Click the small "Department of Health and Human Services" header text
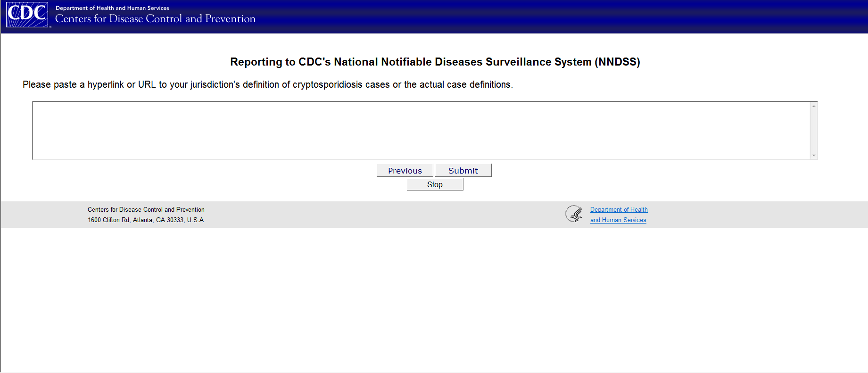The width and height of the screenshot is (868, 373). (x=112, y=8)
